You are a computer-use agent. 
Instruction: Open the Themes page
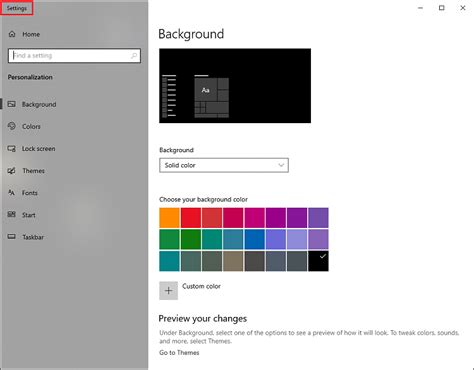pyautogui.click(x=74, y=171)
